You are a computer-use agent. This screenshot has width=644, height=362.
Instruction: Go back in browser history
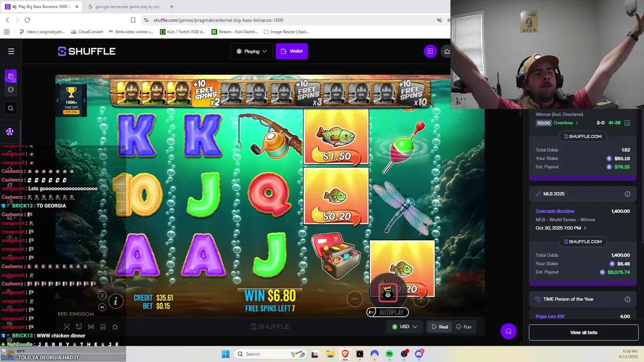pyautogui.click(x=7, y=20)
